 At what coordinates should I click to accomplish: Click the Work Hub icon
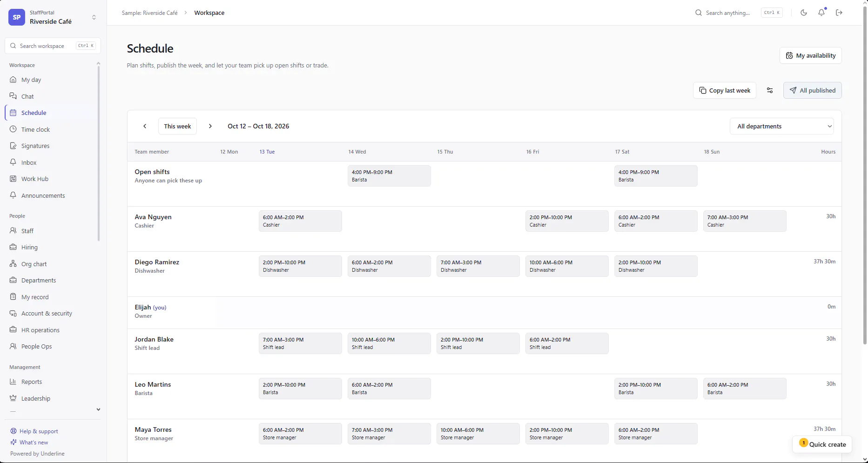[13, 179]
